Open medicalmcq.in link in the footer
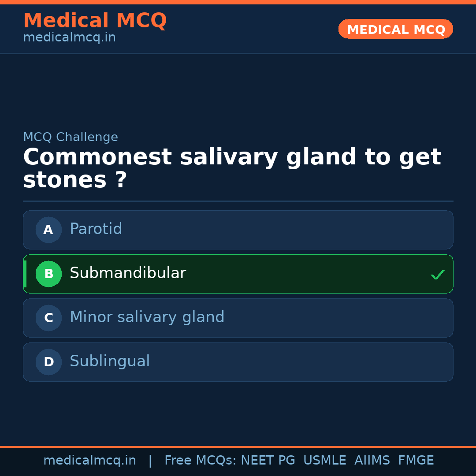The width and height of the screenshot is (476, 476). [89, 461]
